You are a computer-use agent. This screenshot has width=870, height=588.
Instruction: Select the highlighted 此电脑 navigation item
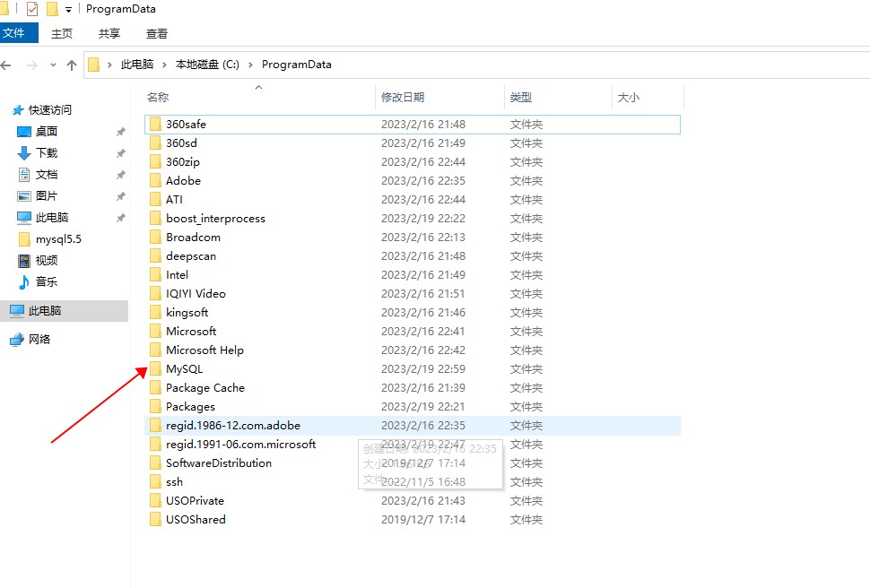pos(65,311)
